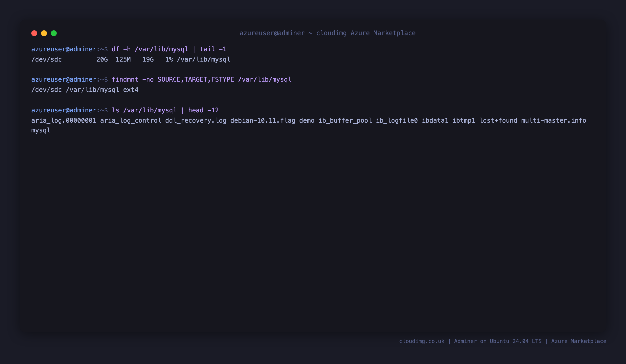Click the first 'azureuser@adminer' prompt

click(x=64, y=49)
